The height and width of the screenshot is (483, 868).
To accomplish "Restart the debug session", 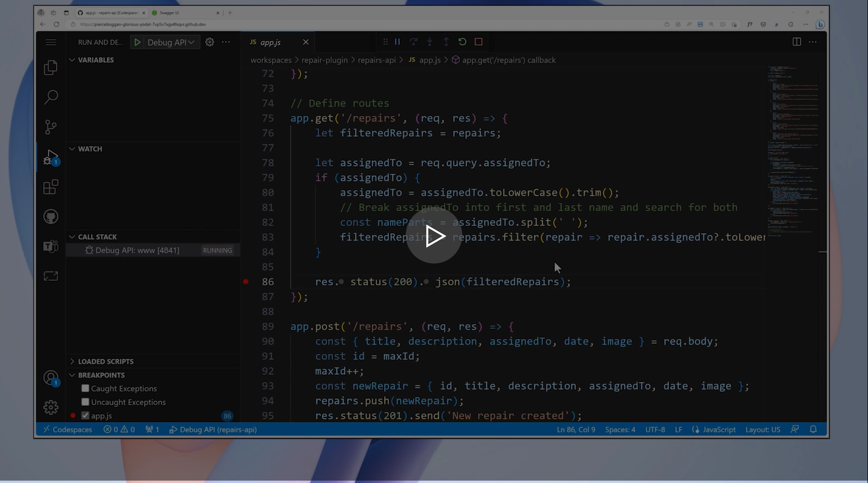I will tap(462, 42).
